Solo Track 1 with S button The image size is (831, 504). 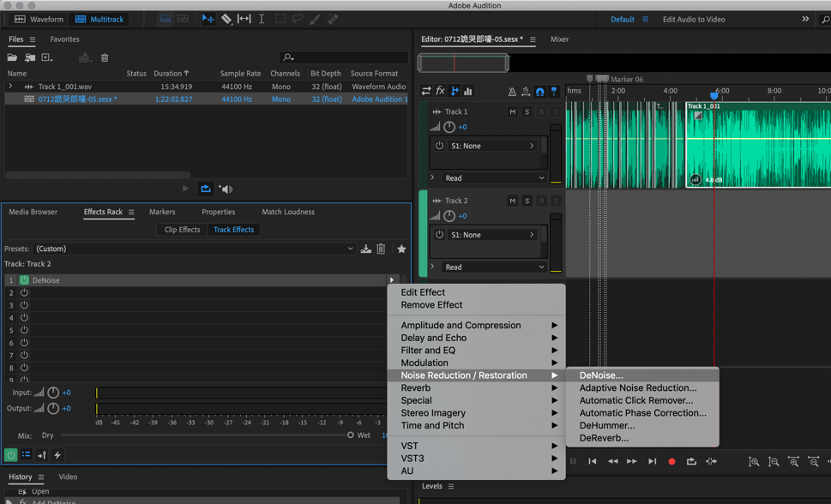pyautogui.click(x=527, y=111)
